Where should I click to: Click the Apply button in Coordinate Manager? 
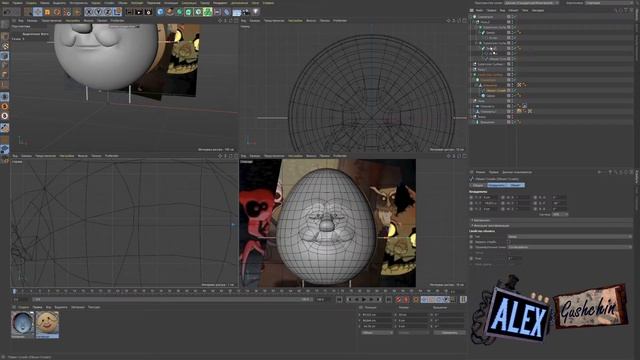tap(449, 333)
